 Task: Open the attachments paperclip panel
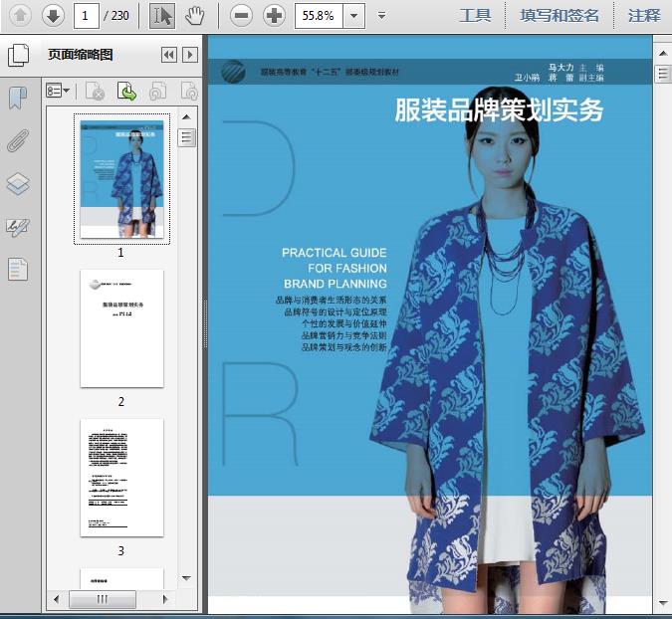coord(18,140)
